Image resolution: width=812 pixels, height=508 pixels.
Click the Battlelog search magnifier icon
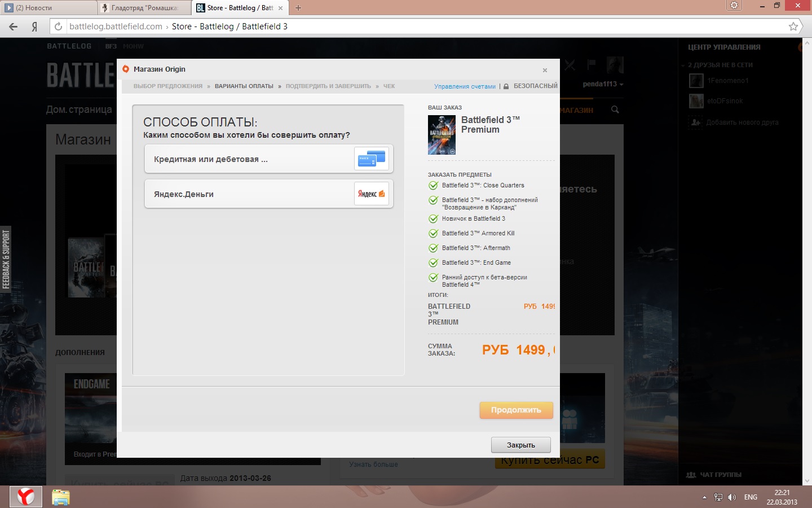pyautogui.click(x=615, y=110)
